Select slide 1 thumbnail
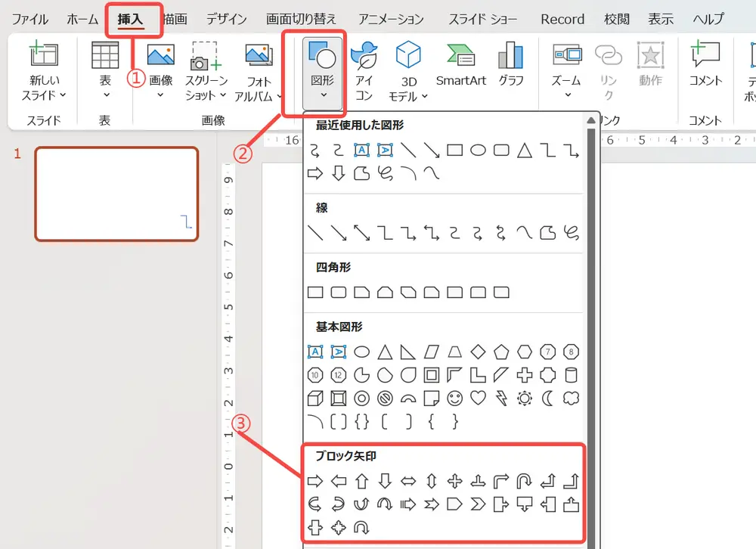 (x=116, y=194)
